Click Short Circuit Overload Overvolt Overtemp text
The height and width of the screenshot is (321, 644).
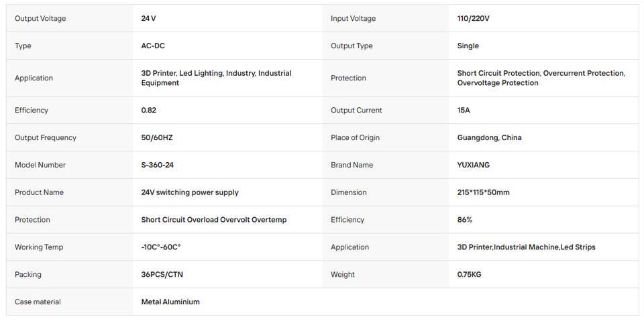tap(214, 220)
